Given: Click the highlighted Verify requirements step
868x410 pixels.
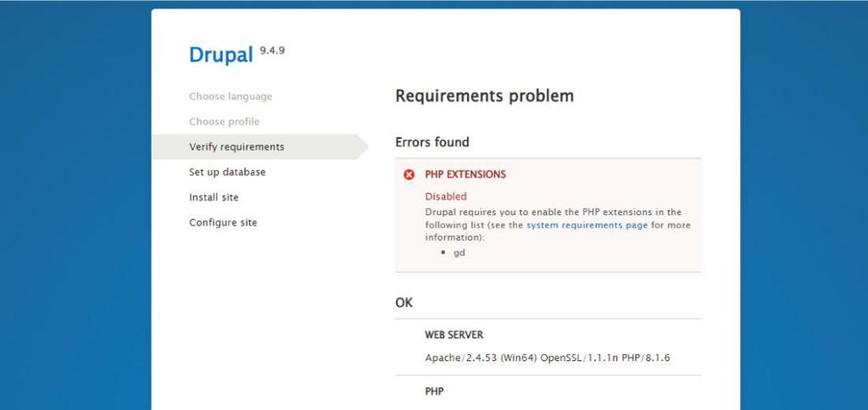Looking at the screenshot, I should [236, 147].
